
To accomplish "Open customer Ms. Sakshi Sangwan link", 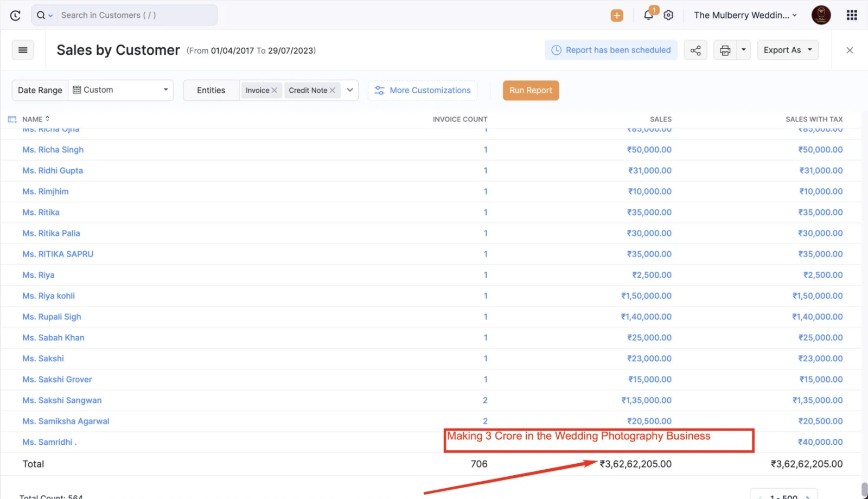I will point(62,400).
